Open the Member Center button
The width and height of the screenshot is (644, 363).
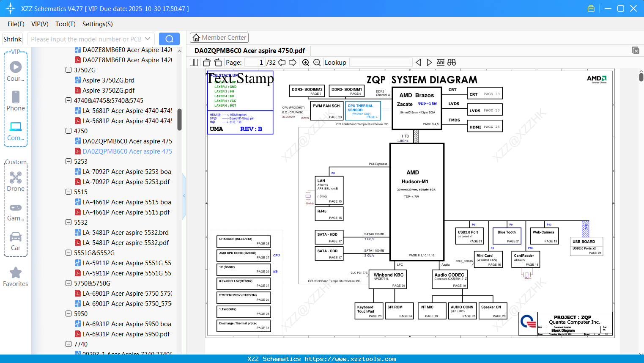(219, 38)
